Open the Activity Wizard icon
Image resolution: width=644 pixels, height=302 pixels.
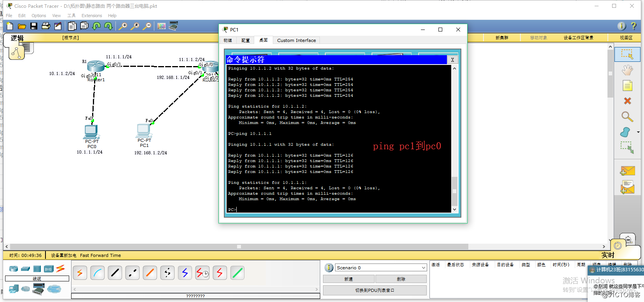pos(58,26)
